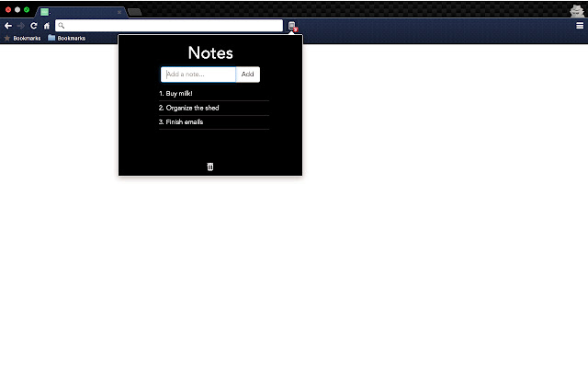
Task: Click the Notes heading in popup
Action: (210, 53)
